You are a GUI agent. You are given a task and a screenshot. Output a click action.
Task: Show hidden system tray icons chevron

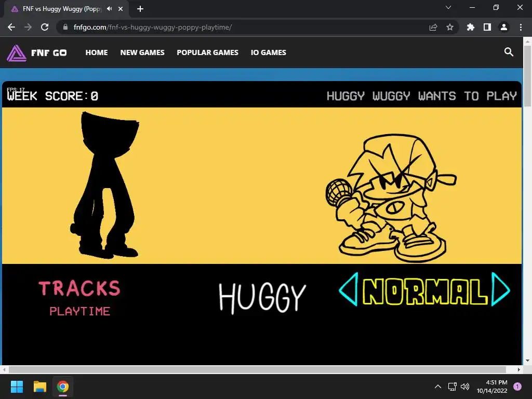(438, 387)
